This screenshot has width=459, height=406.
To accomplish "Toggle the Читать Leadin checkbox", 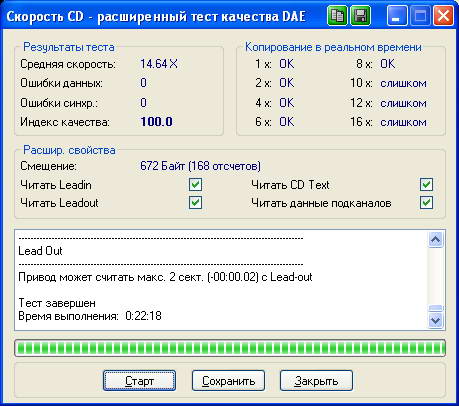I will point(195,184).
